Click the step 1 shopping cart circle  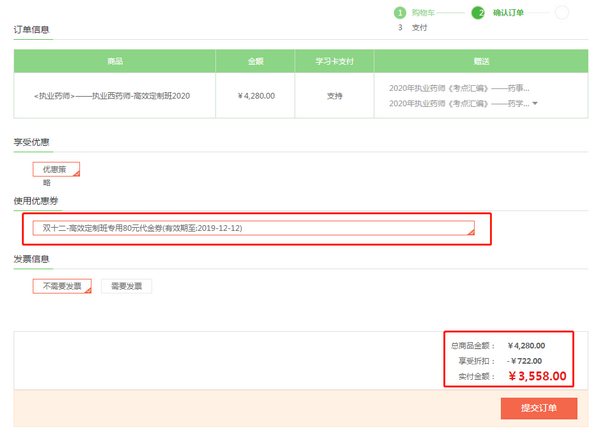pyautogui.click(x=400, y=13)
